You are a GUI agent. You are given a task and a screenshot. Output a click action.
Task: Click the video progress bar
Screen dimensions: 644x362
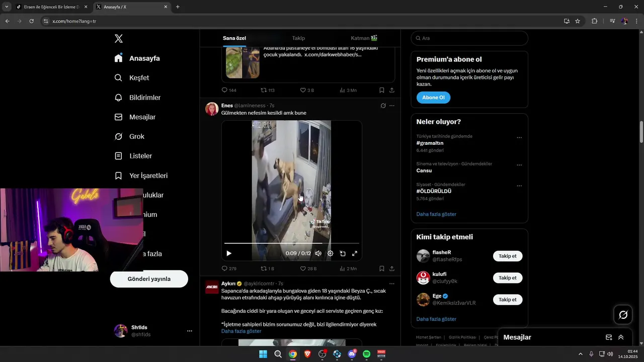[x=292, y=243]
